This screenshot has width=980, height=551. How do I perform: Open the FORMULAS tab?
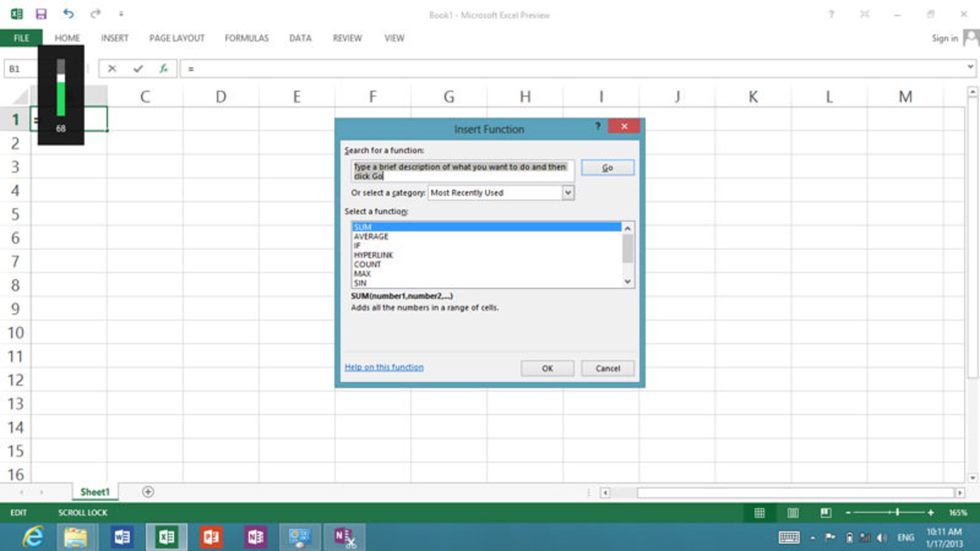click(247, 38)
